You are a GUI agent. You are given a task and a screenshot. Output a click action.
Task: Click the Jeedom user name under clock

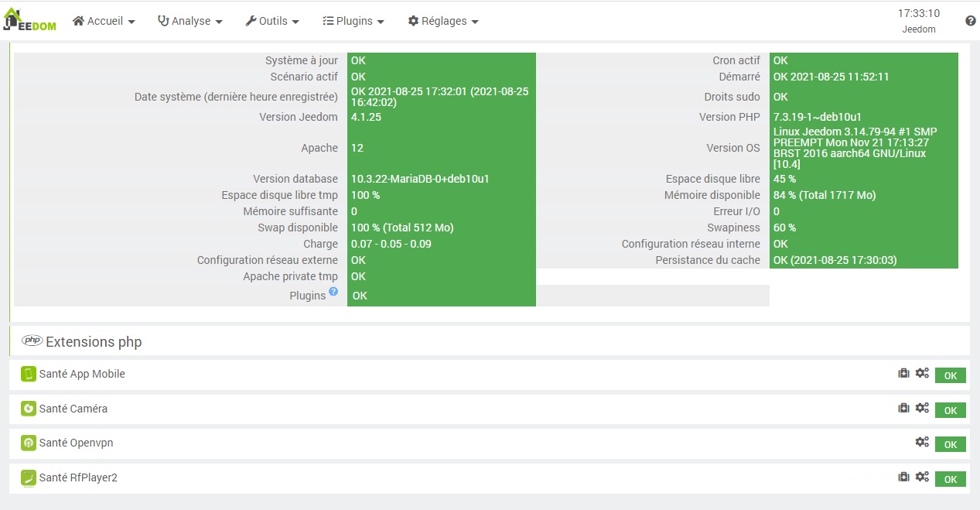(x=919, y=29)
